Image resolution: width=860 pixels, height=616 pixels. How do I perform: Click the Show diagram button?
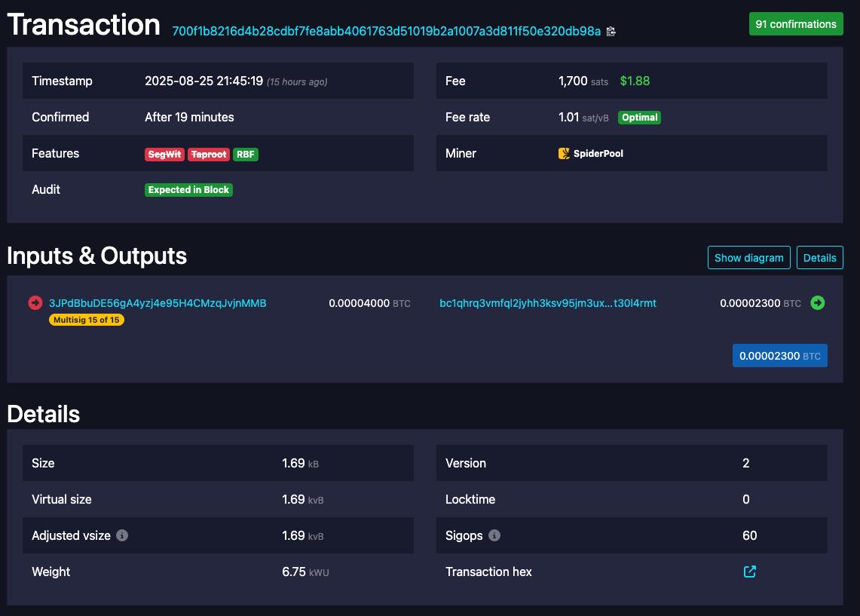coord(748,257)
